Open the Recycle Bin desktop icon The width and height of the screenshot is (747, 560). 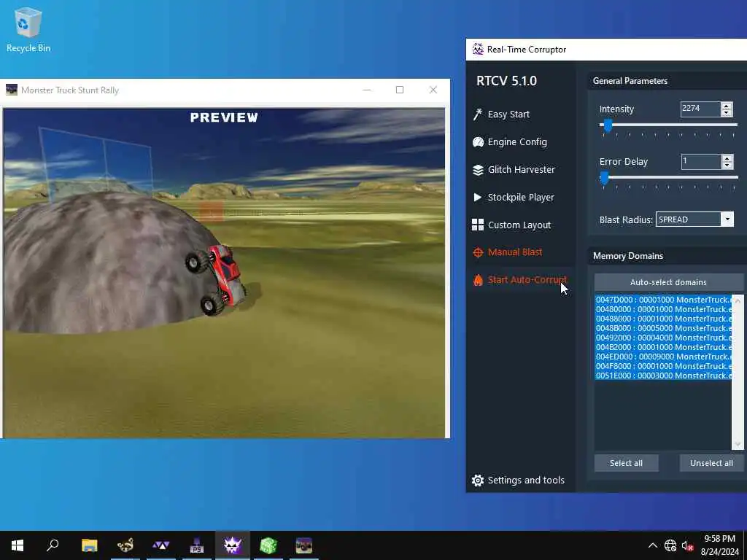(28, 29)
